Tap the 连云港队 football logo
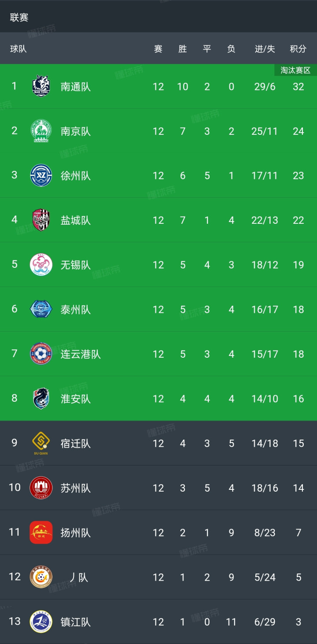This screenshot has width=317, height=644. click(x=41, y=354)
